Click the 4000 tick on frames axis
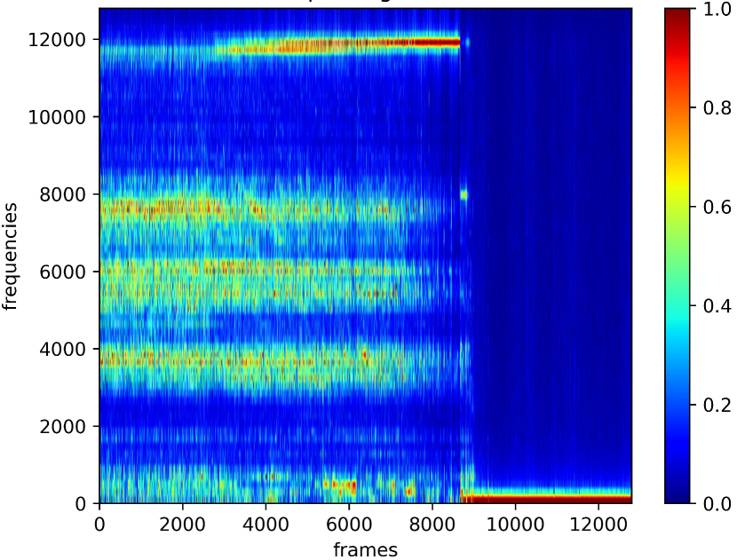Viewport: 737px width, 560px height. pos(265,525)
